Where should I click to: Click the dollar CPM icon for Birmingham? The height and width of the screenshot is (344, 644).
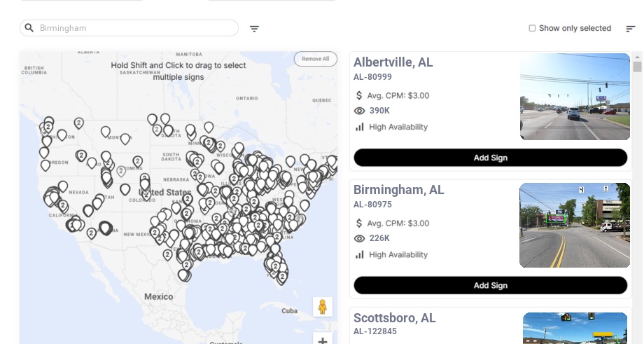click(359, 223)
